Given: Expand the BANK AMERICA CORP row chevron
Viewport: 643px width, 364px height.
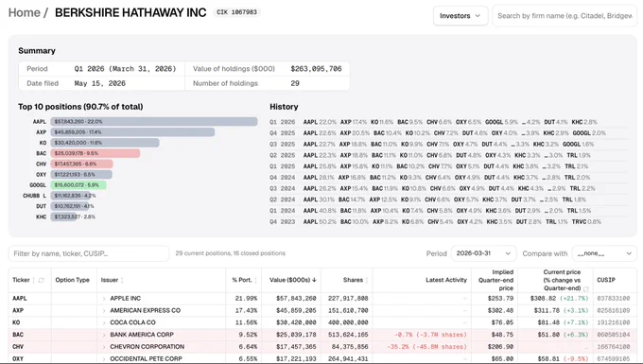Looking at the screenshot, I should [x=104, y=335].
